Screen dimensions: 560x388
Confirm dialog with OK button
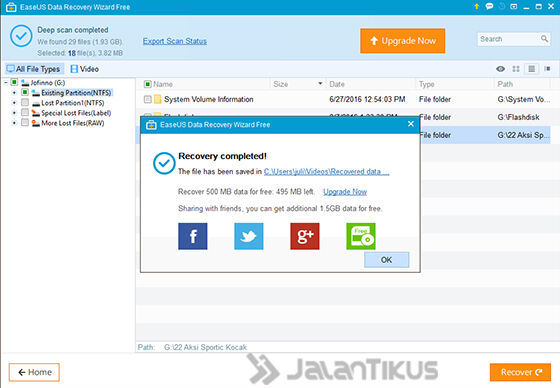[386, 260]
